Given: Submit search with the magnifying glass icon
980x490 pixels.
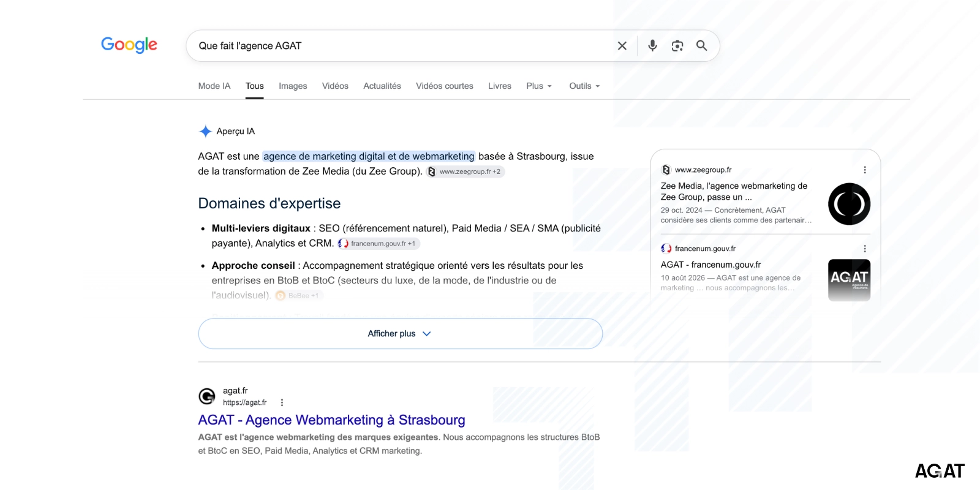Looking at the screenshot, I should 702,46.
